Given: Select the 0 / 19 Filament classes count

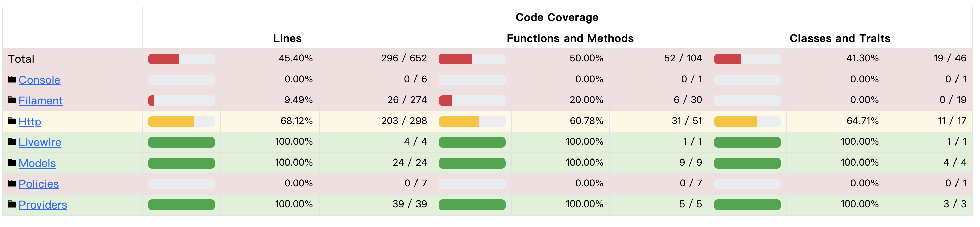Looking at the screenshot, I should 953,100.
